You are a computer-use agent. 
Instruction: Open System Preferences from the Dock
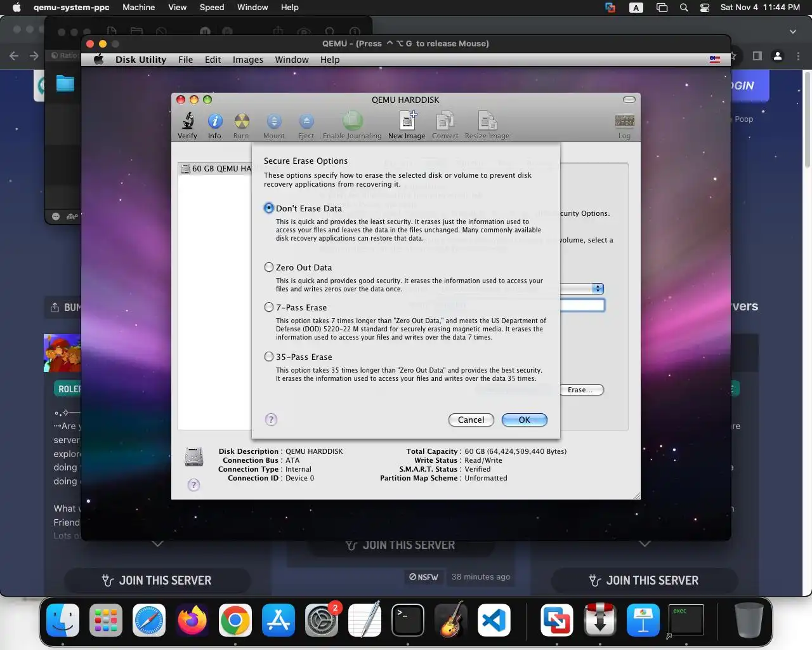click(x=322, y=620)
